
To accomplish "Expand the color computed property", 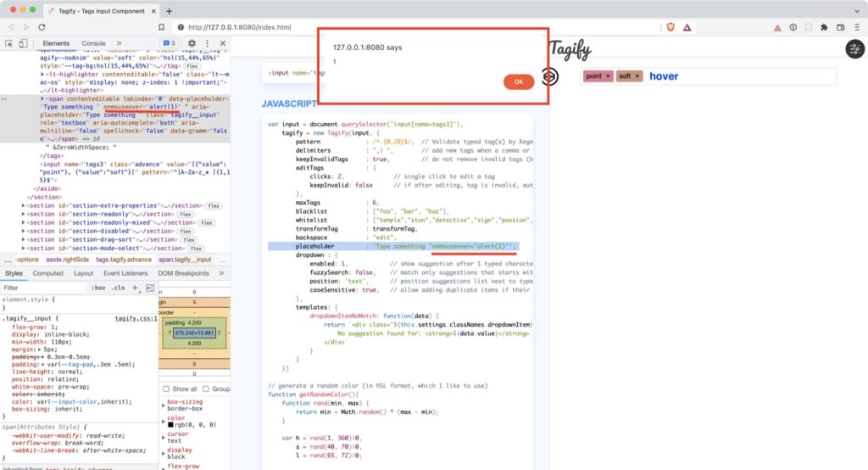I will (x=163, y=422).
